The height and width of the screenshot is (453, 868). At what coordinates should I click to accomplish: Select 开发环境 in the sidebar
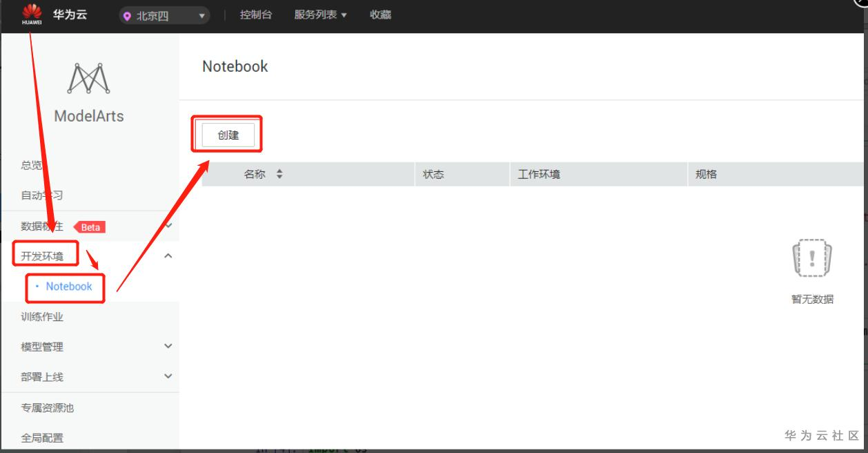(x=42, y=257)
